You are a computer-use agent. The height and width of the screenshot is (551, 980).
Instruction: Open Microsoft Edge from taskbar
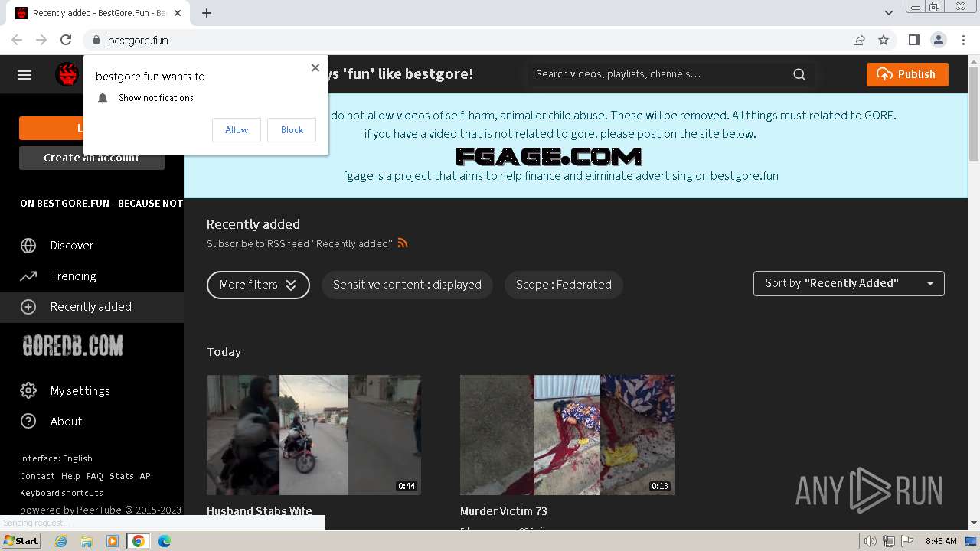164,541
